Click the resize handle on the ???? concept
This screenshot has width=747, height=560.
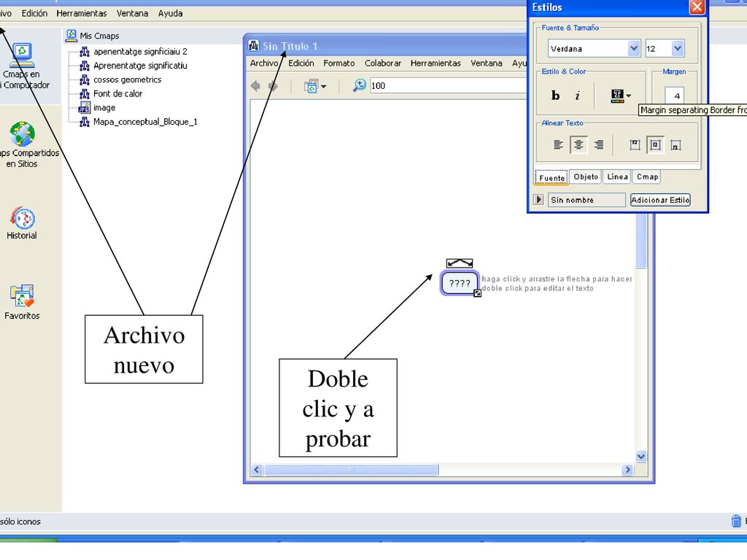pyautogui.click(x=477, y=293)
